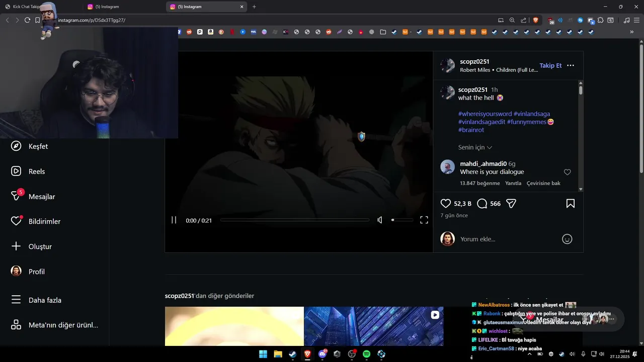Viewport: 644px width, 362px height.
Task: Expand the Senin için comment sort dropdown
Action: pyautogui.click(x=475, y=147)
